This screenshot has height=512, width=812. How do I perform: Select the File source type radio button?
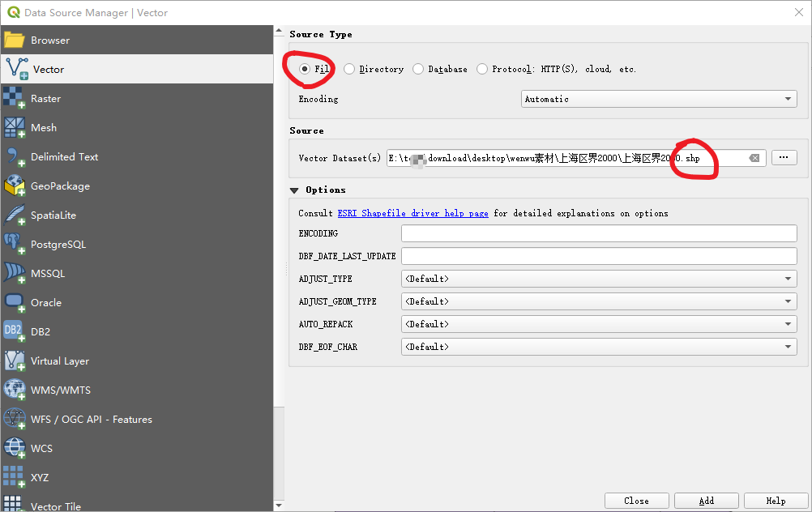(306, 69)
